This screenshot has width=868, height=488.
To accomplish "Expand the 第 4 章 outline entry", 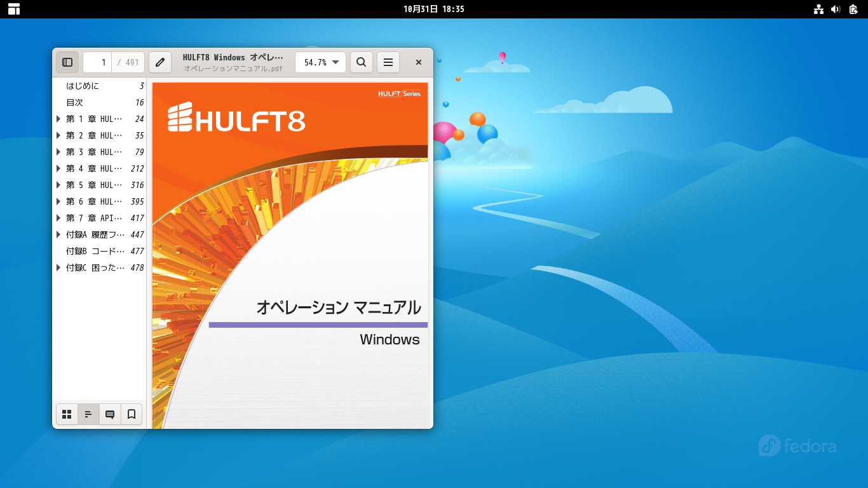I will coord(58,168).
